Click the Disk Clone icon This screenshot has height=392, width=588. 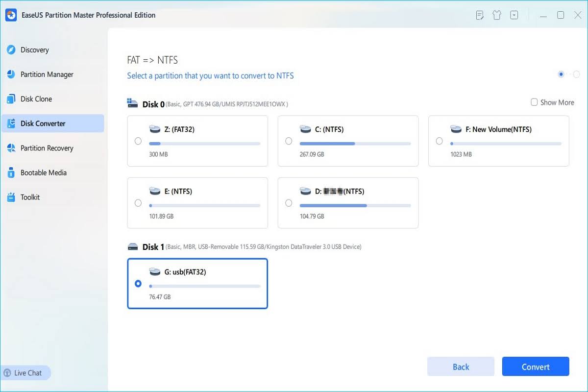click(x=11, y=99)
